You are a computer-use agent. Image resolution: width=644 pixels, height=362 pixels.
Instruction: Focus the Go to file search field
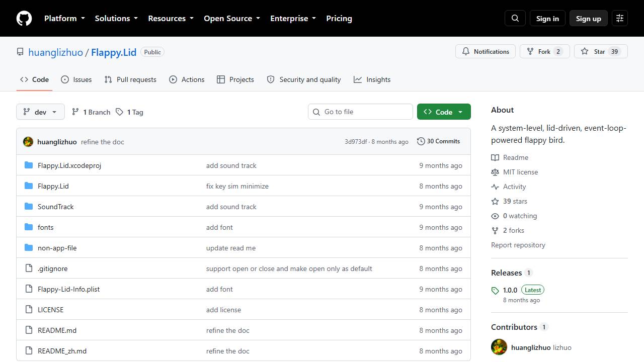point(360,112)
